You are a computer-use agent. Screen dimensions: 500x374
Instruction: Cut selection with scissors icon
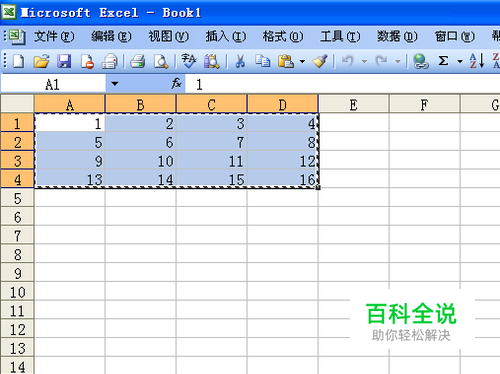240,61
